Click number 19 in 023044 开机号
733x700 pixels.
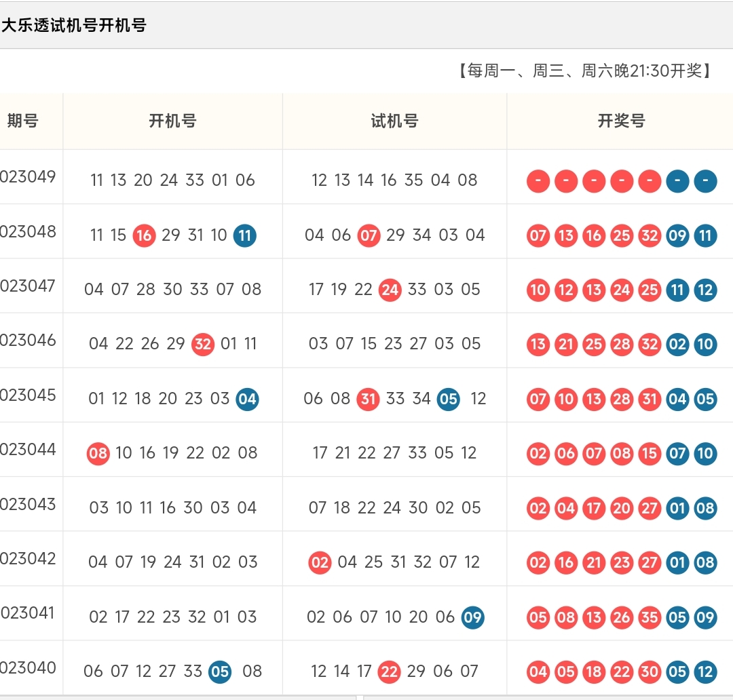click(x=170, y=453)
